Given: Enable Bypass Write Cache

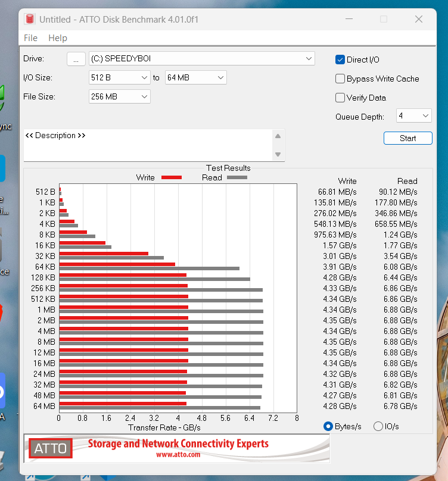Looking at the screenshot, I should click(x=340, y=79).
